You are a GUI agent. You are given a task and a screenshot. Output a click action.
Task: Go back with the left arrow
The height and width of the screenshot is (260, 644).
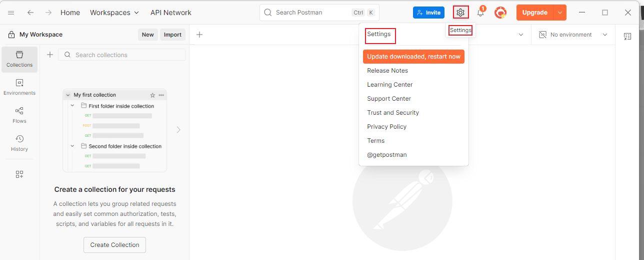pyautogui.click(x=31, y=13)
